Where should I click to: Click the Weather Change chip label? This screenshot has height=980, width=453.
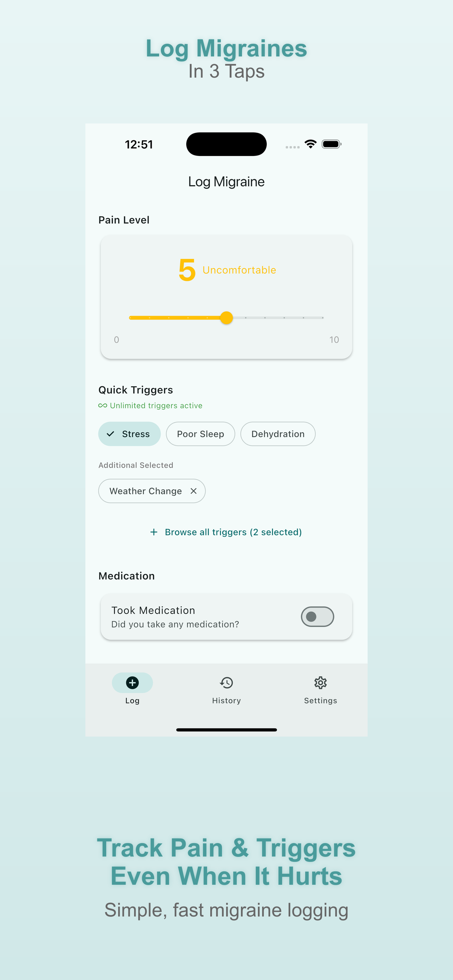point(146,491)
